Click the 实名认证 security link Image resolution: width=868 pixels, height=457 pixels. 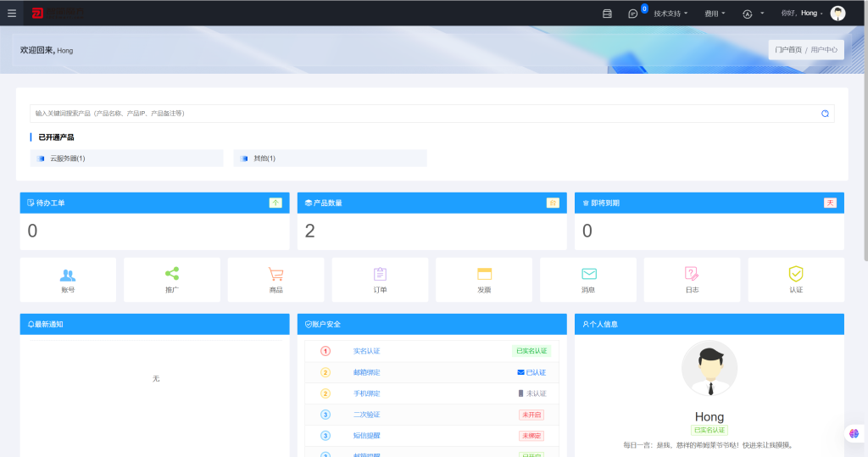366,351
